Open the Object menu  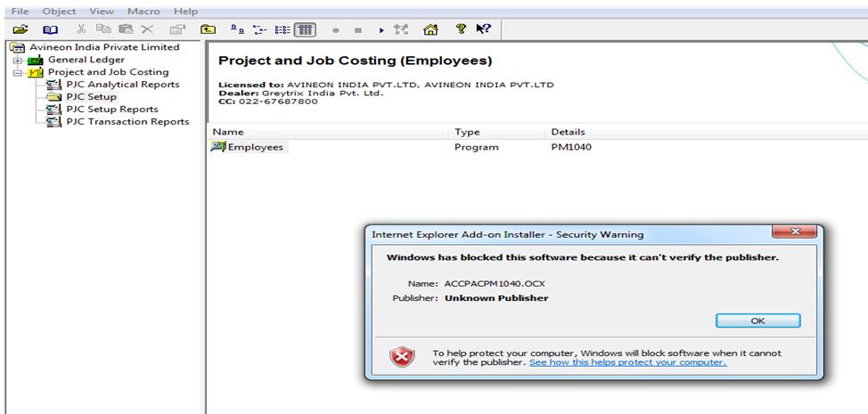(59, 11)
